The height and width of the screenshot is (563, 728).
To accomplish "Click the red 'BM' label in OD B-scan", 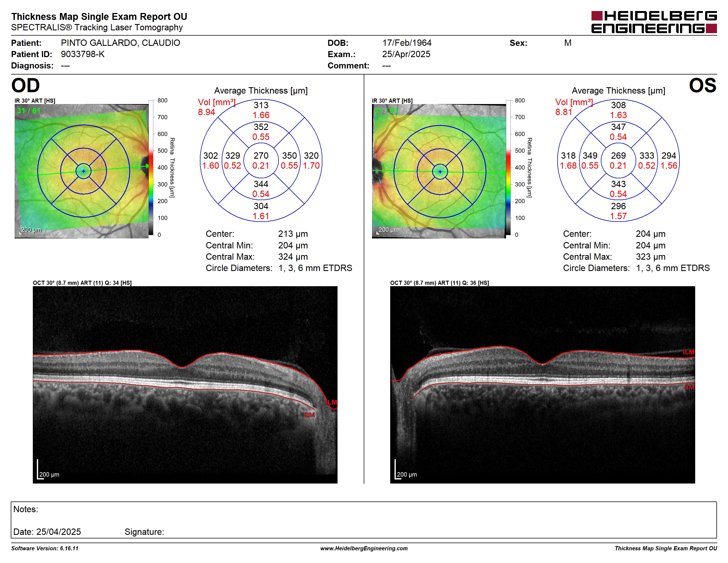I will [309, 415].
